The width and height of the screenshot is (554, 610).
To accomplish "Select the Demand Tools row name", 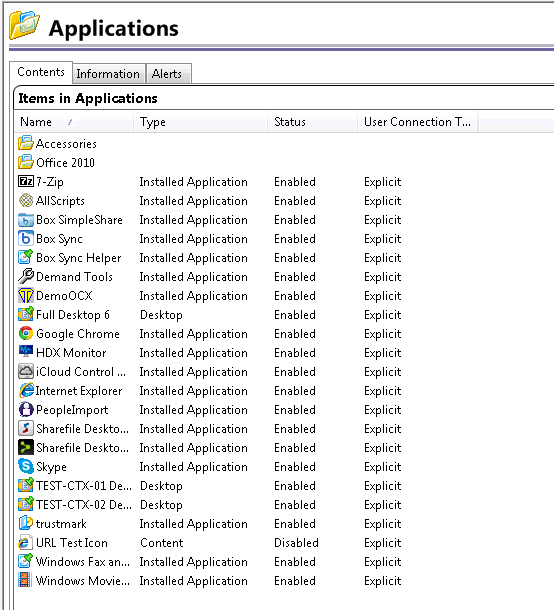I will click(74, 277).
